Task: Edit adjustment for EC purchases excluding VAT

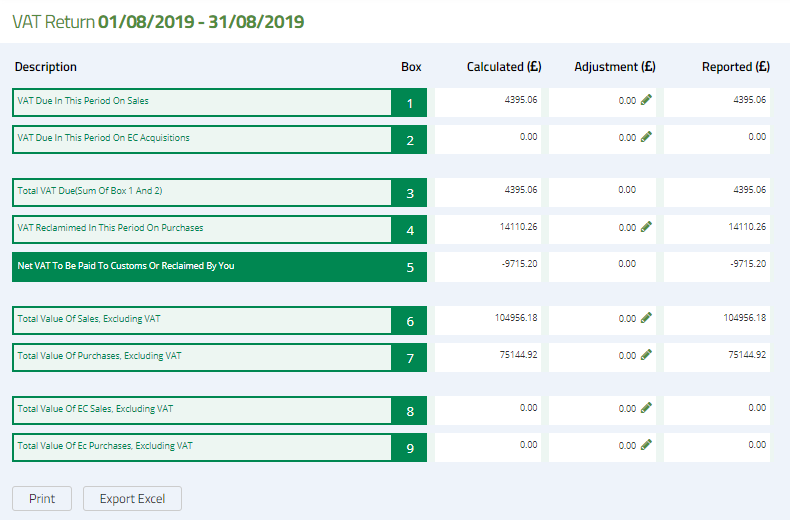Action: coord(646,445)
